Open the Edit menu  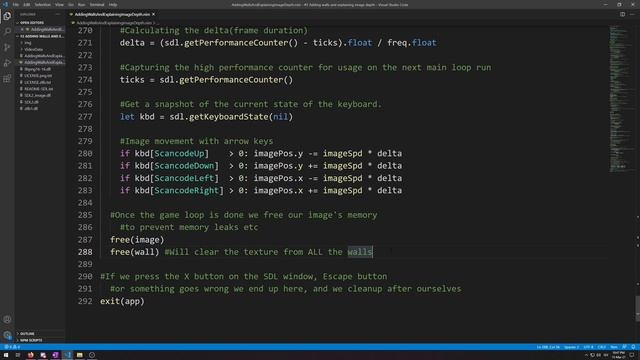(x=27, y=4)
